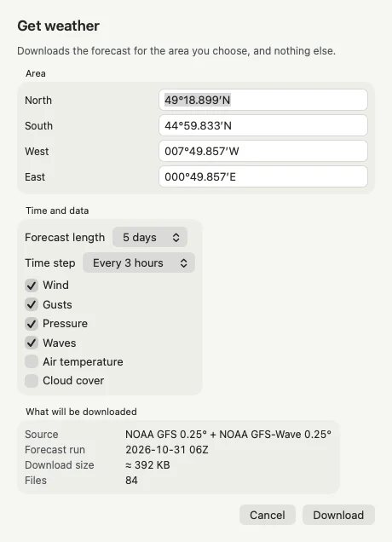The image size is (392, 542).
Task: Click the 'Files' row label
Action: [x=36, y=480]
